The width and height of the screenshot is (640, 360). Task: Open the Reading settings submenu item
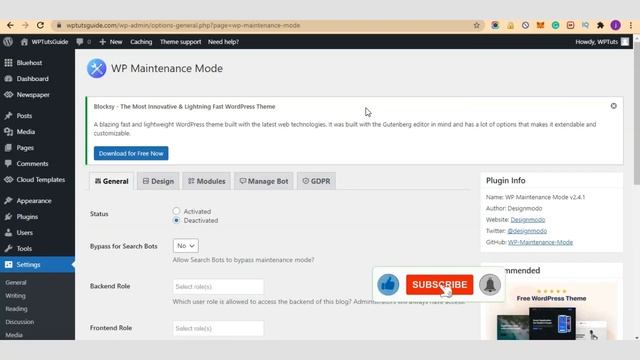click(x=16, y=309)
